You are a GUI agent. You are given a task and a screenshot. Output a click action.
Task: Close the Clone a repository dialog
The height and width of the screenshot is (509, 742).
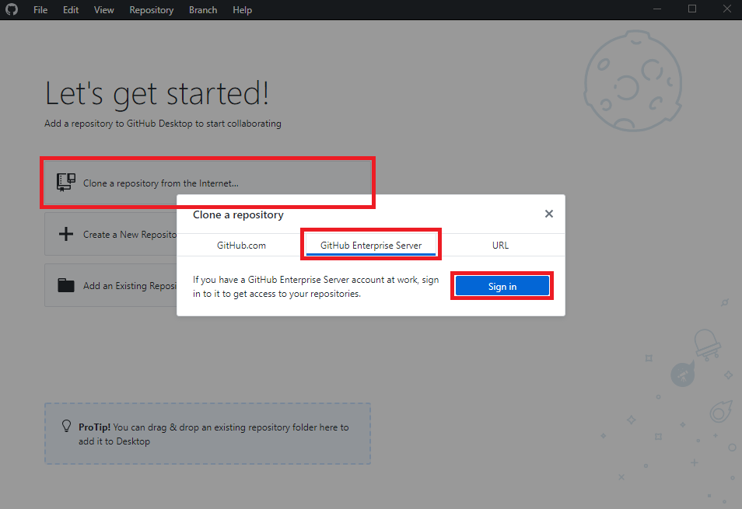[x=548, y=214]
